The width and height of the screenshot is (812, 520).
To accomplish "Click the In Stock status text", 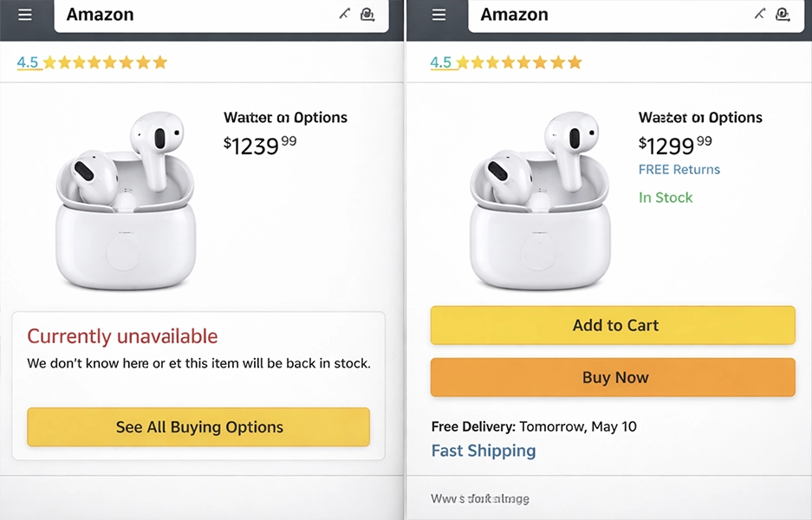I will [666, 197].
